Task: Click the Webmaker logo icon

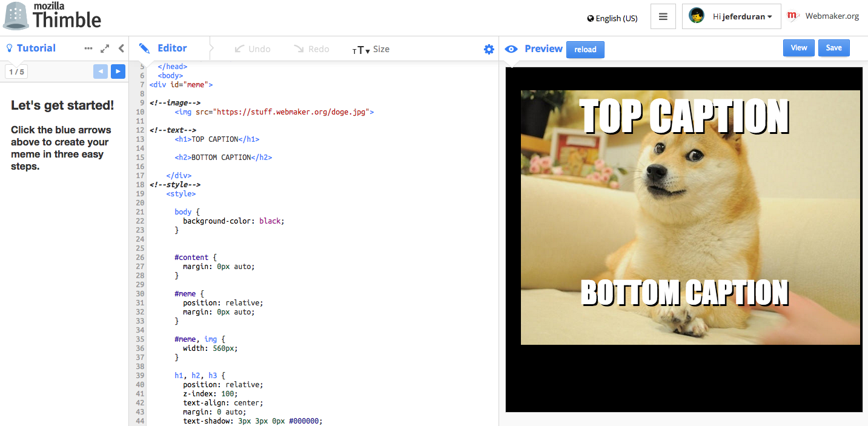Action: click(x=793, y=16)
